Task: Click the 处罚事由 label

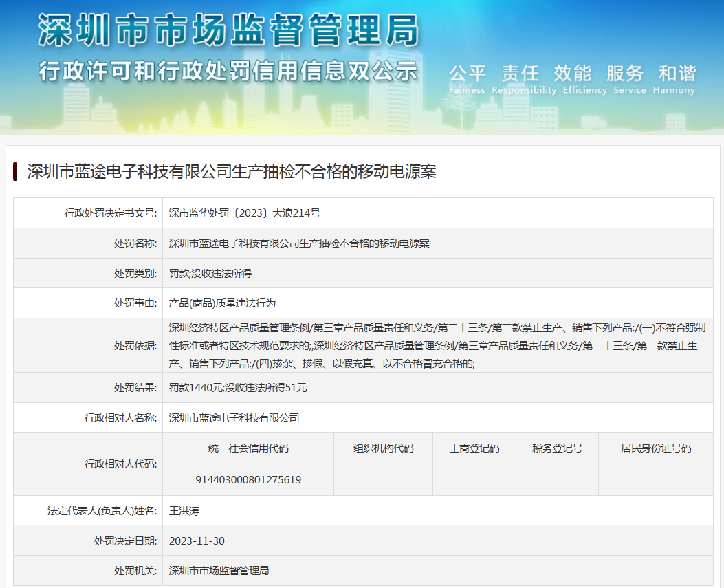Action: [135, 303]
